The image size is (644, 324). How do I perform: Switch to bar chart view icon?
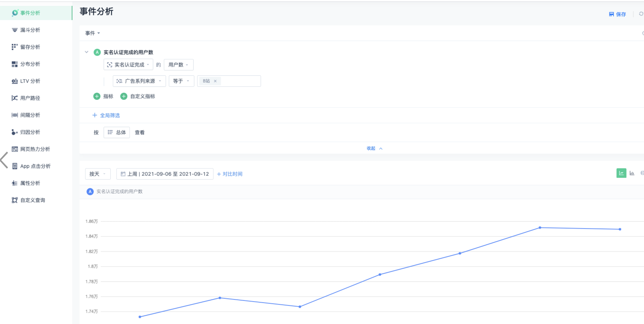pos(632,173)
